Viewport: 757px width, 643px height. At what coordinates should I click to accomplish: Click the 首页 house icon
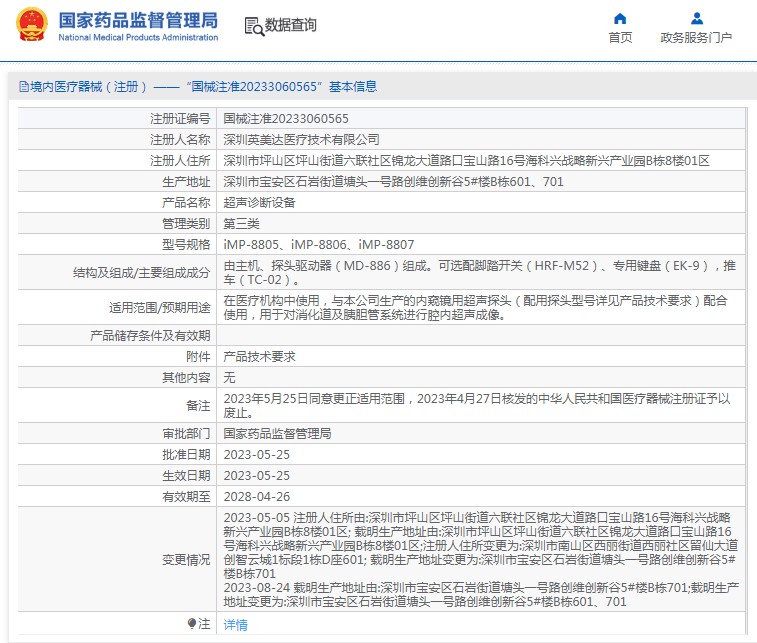(x=620, y=18)
